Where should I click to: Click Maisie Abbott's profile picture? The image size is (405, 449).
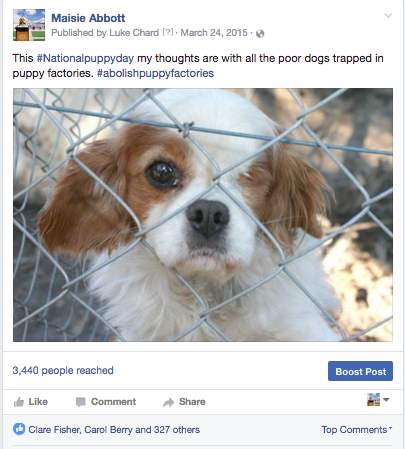(x=29, y=25)
